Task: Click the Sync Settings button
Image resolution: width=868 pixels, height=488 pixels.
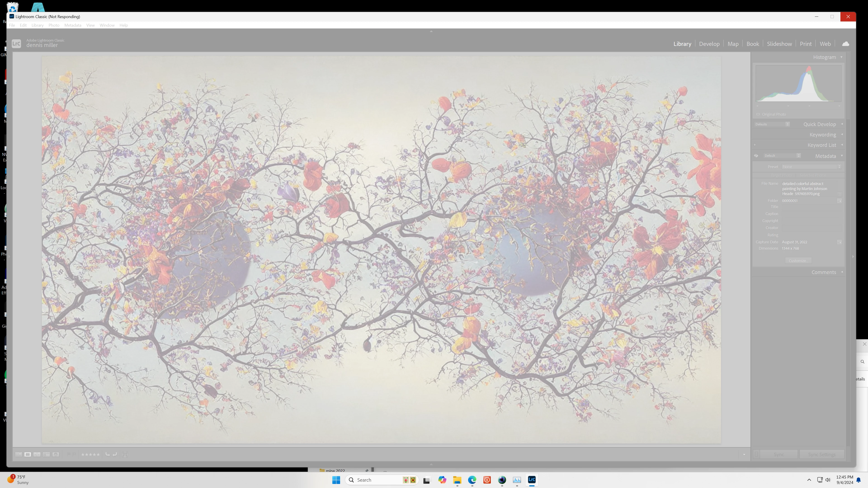Action: (822, 454)
